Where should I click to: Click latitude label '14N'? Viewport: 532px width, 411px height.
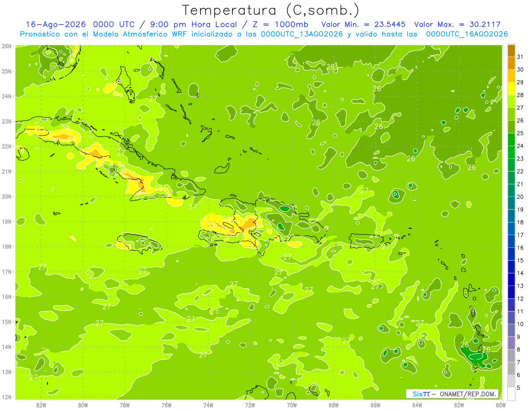pos(7,347)
